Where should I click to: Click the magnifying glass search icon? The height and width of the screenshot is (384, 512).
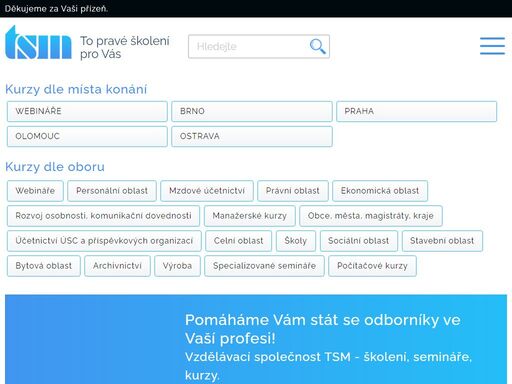coord(317,46)
